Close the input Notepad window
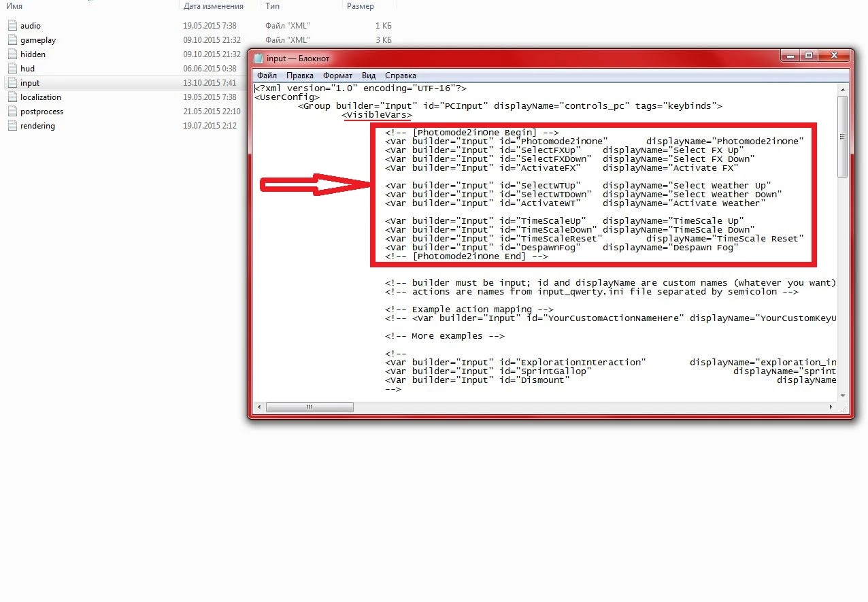The image size is (868, 602). tap(833, 55)
